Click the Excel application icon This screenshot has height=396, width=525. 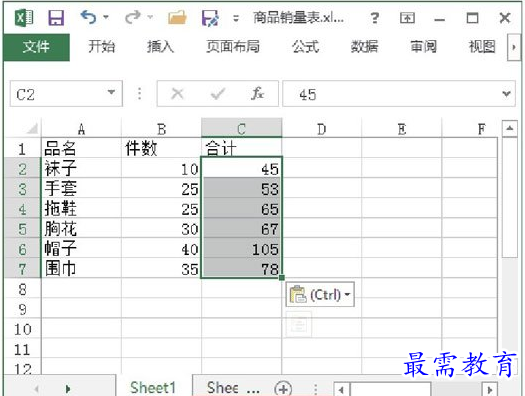[24, 17]
